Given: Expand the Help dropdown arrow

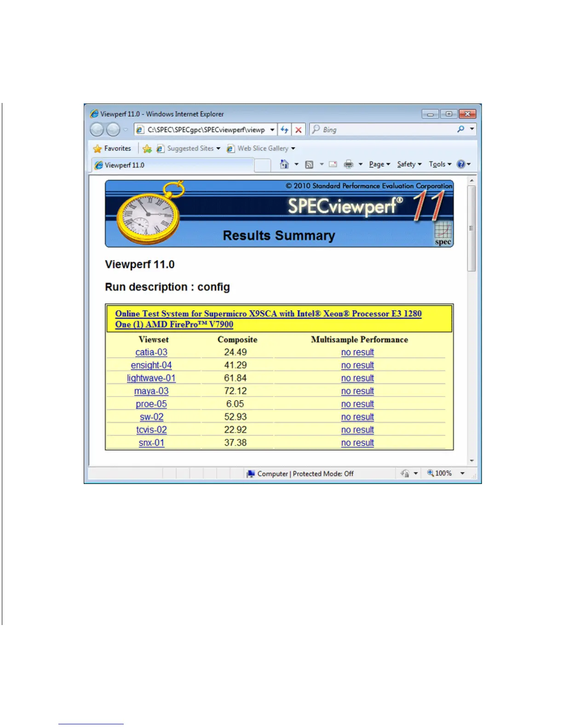Looking at the screenshot, I should (469, 164).
